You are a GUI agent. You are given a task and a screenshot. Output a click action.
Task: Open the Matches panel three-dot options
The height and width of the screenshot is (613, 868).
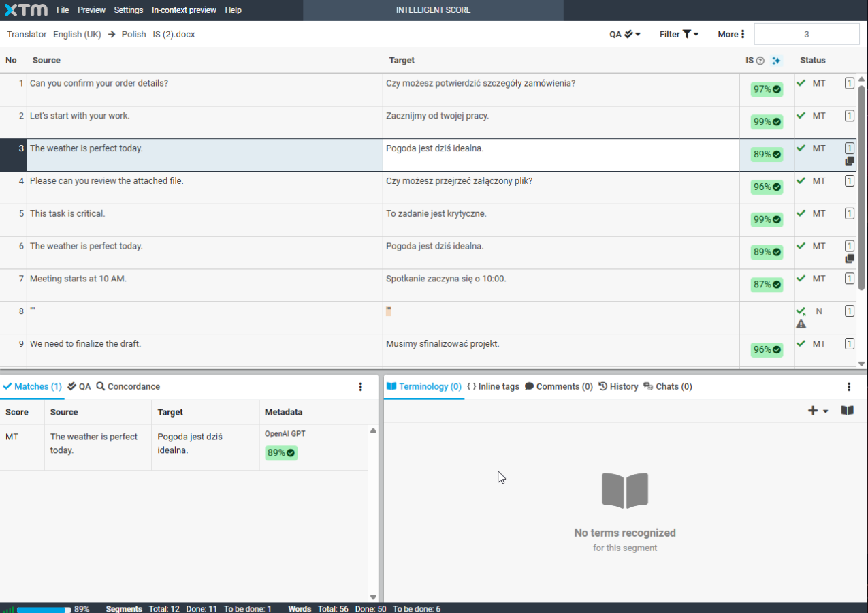(x=361, y=387)
